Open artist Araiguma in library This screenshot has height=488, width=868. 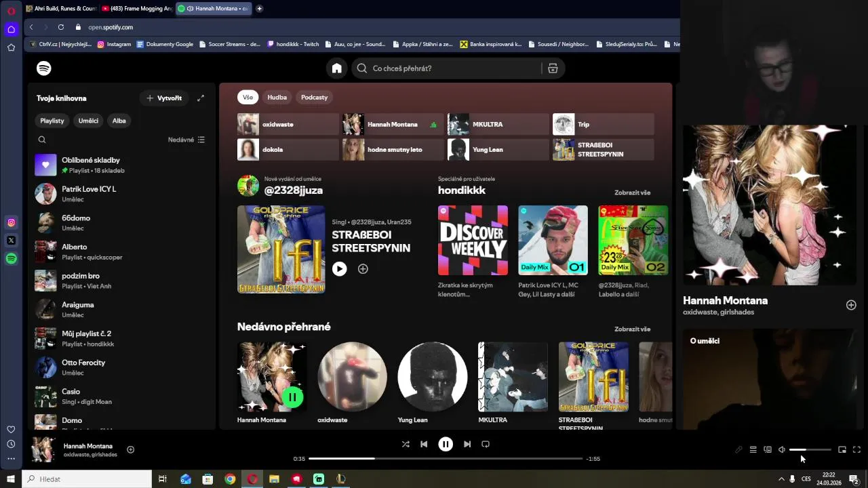point(122,309)
